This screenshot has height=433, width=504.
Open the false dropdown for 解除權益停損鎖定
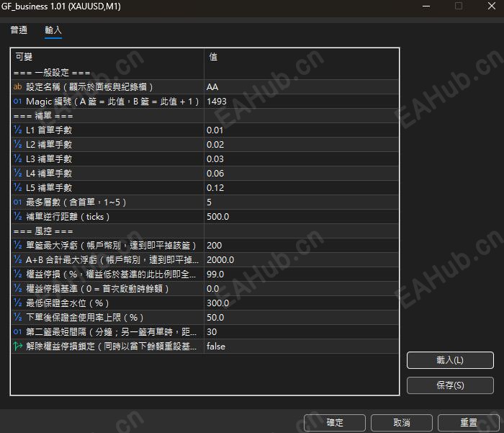tap(301, 347)
